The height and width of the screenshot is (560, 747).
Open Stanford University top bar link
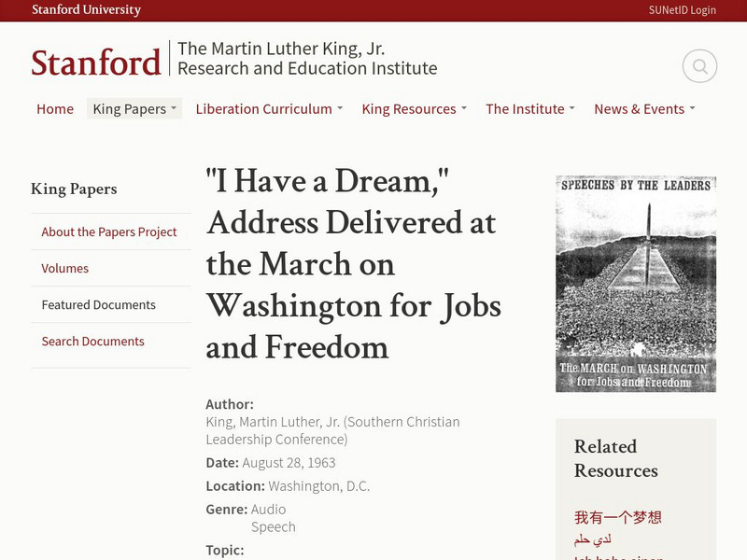point(86,10)
